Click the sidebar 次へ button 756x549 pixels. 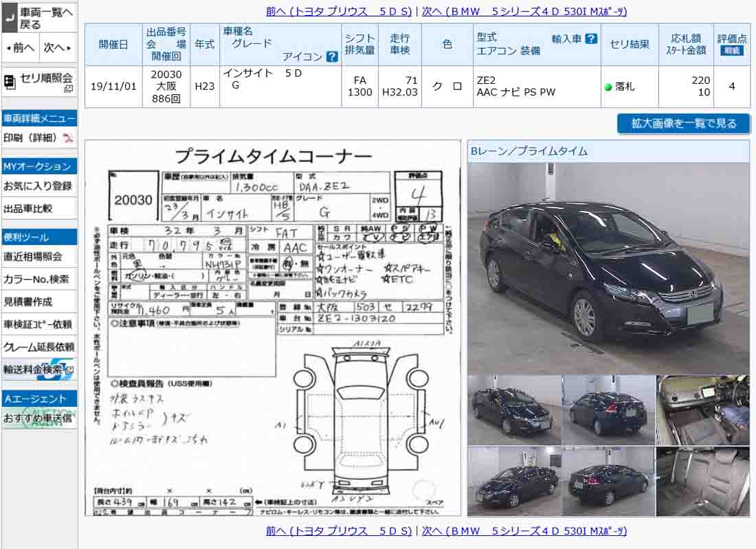(x=58, y=47)
